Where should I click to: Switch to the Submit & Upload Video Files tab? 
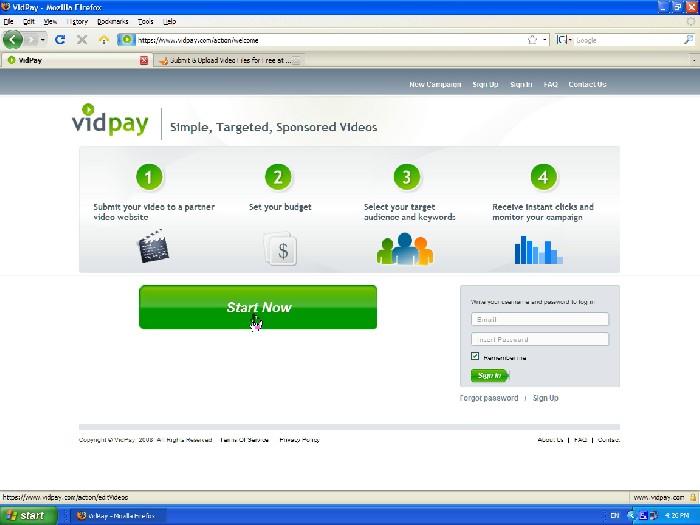pyautogui.click(x=228, y=60)
